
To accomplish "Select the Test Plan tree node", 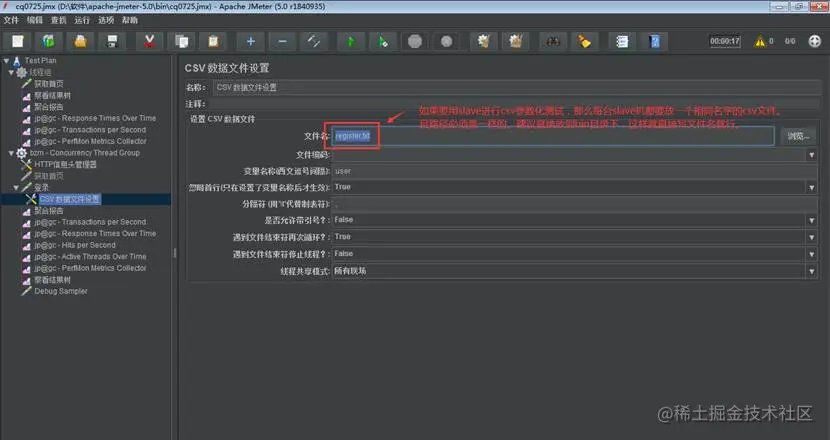I will pyautogui.click(x=40, y=60).
